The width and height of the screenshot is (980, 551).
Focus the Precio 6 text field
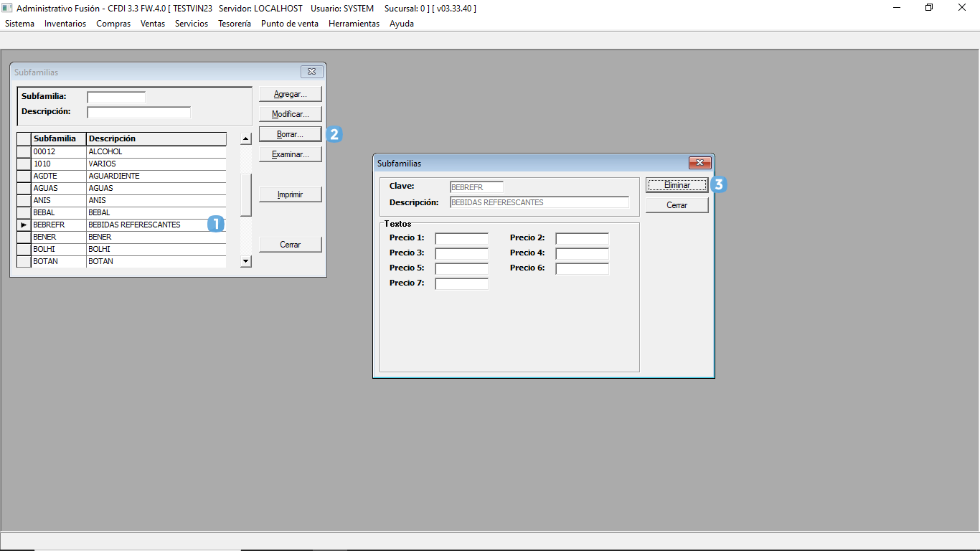(583, 268)
